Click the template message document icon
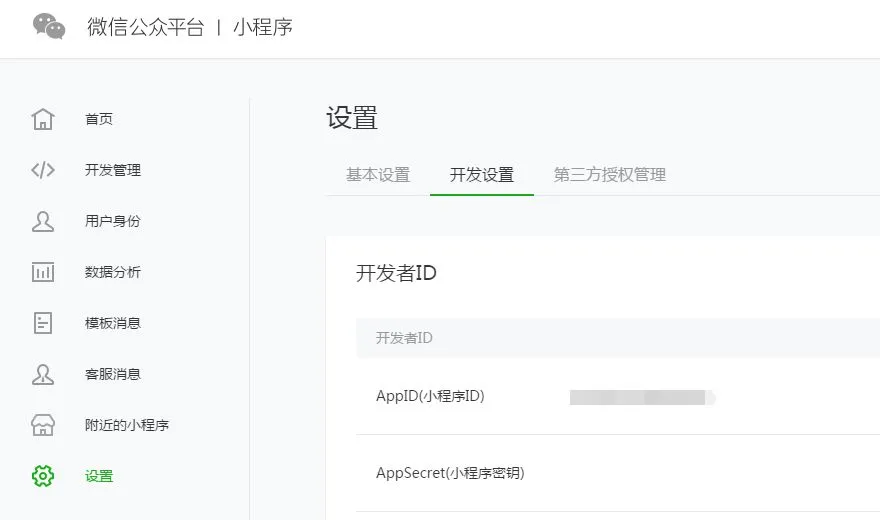This screenshot has width=880, height=520. 43,323
